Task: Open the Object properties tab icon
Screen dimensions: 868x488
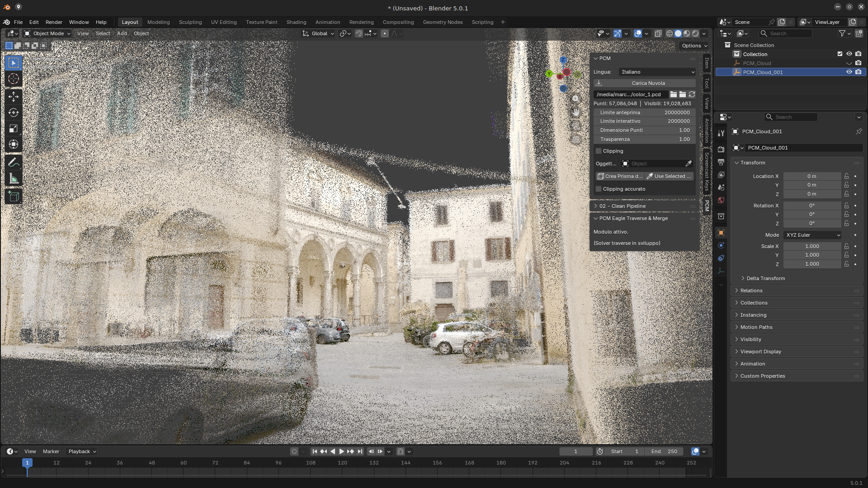Action: click(x=721, y=233)
